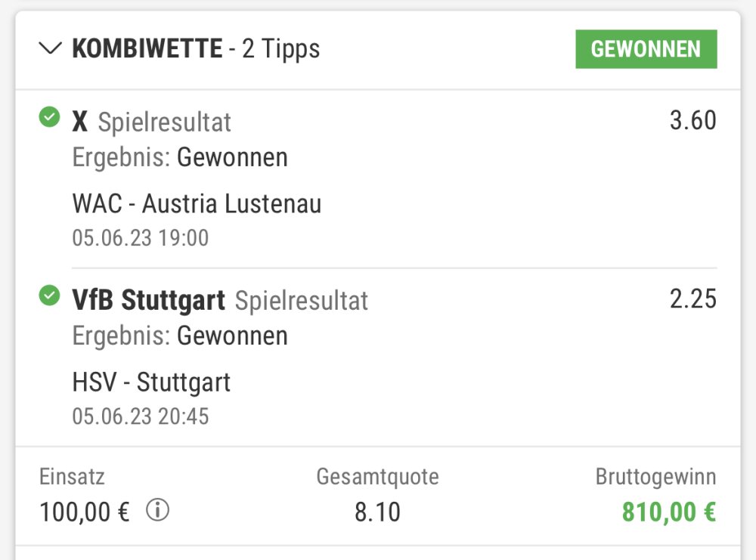
Task: Select the KOMBIWETTE heading text
Action: pyautogui.click(x=147, y=49)
